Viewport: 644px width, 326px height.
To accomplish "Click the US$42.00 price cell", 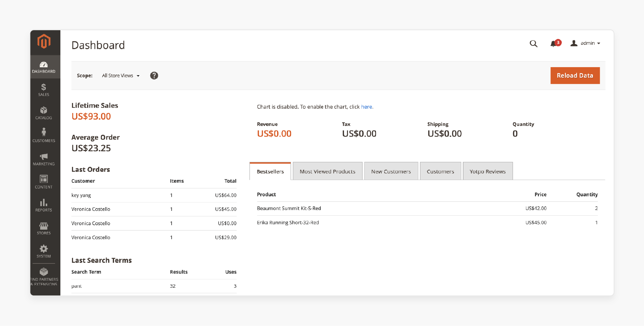I will tap(536, 208).
